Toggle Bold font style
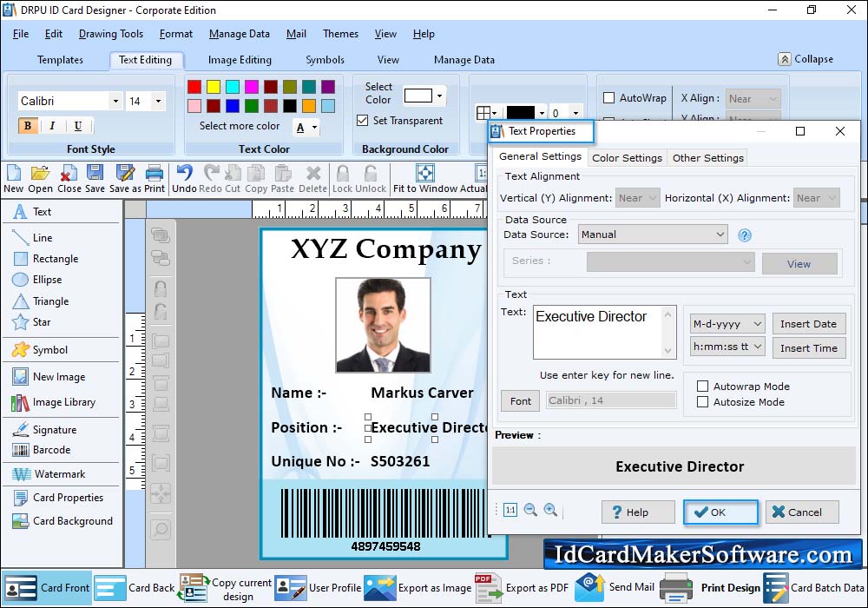 [x=28, y=126]
